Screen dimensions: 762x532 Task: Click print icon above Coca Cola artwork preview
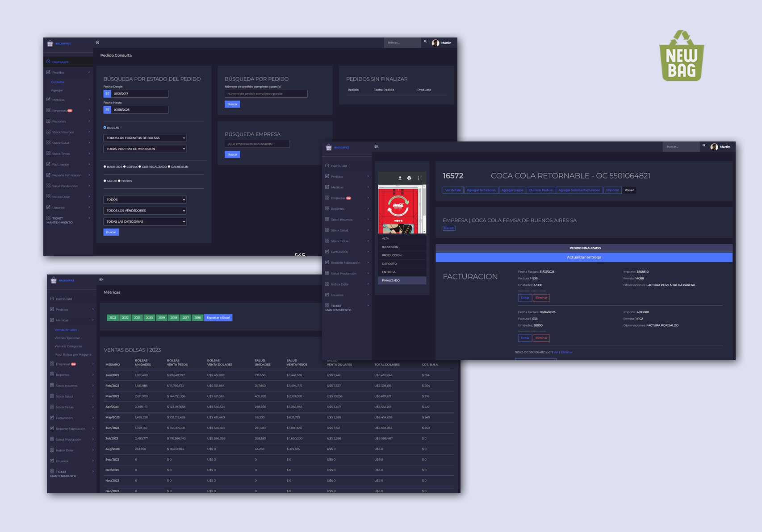tap(409, 178)
